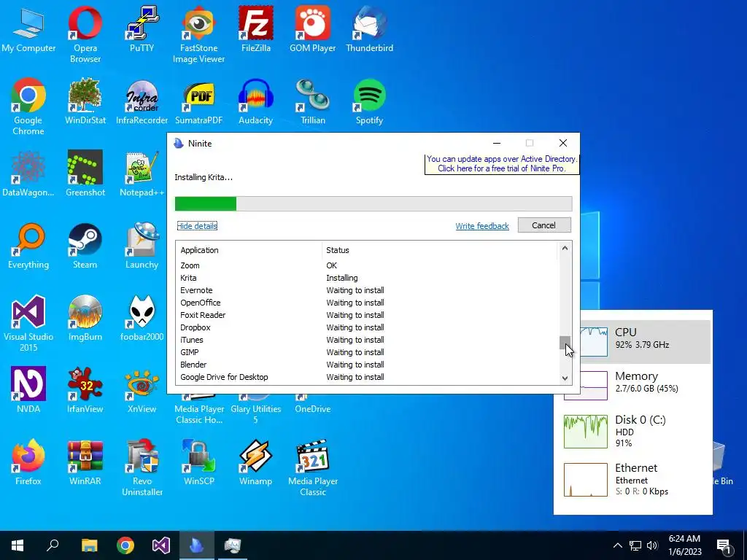
Task: Select the OpenOffice row in list
Action: tap(367, 303)
